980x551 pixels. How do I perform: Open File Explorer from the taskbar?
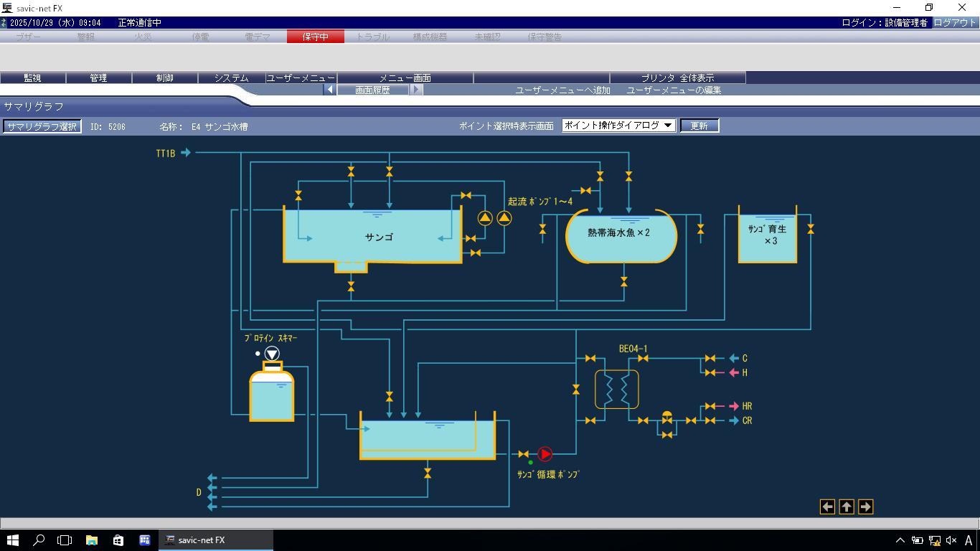point(92,540)
